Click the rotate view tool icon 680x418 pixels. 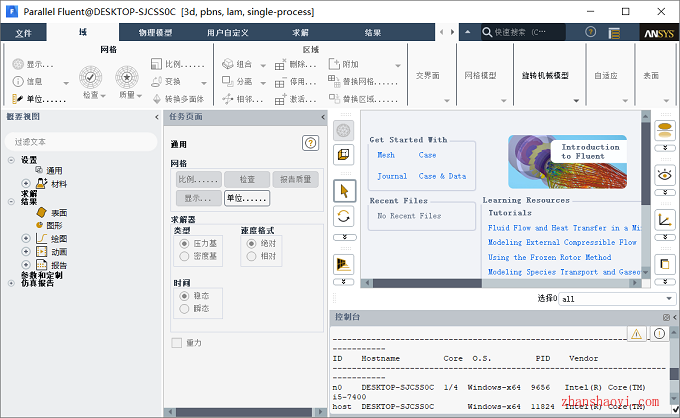344,216
